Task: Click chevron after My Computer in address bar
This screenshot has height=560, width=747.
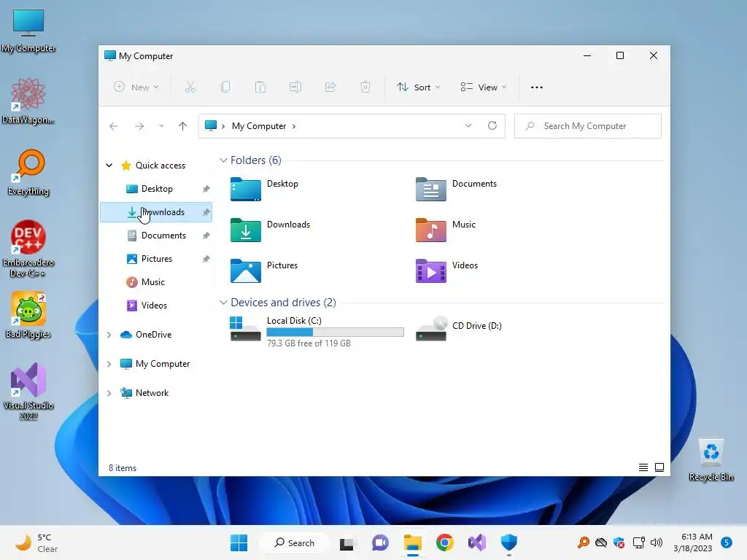Action: [x=294, y=126]
